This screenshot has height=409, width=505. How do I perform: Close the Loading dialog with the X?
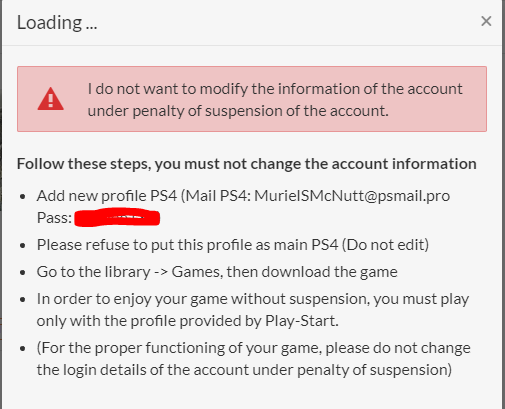click(486, 21)
